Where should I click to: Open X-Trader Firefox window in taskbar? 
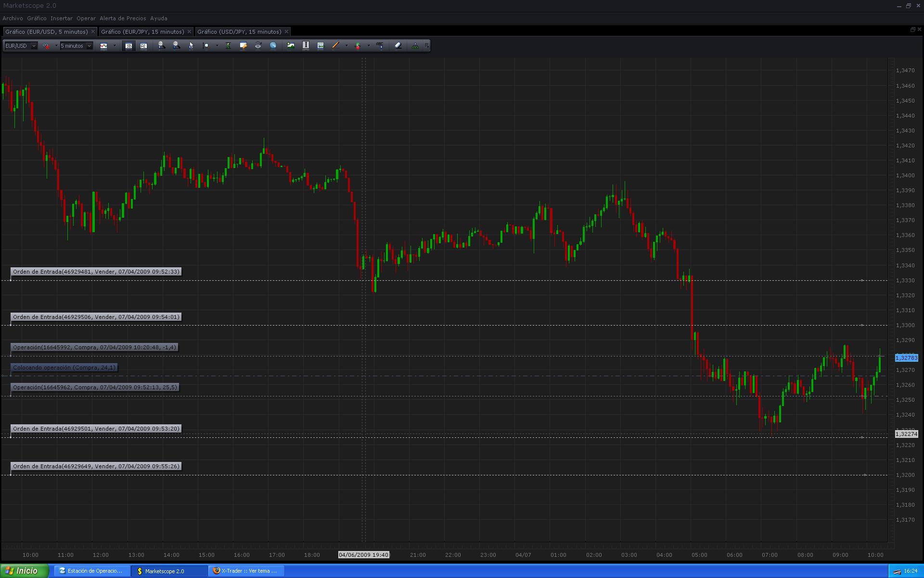[x=246, y=571]
